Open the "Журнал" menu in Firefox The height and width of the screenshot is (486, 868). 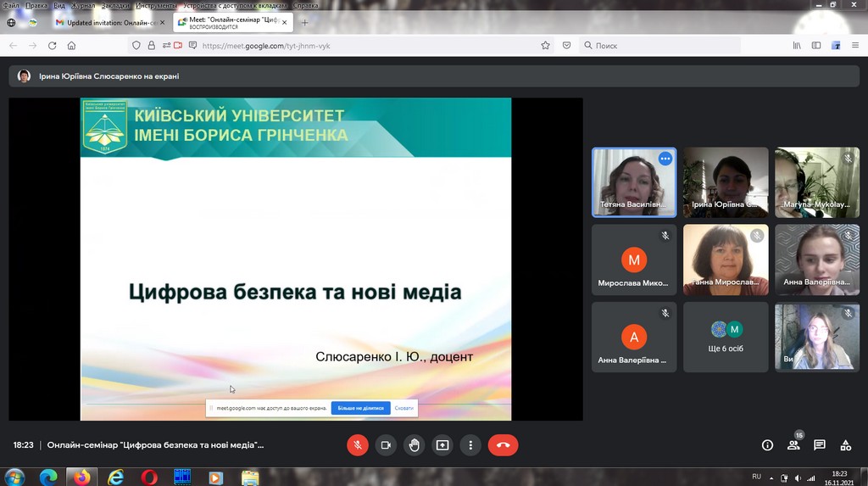tap(83, 5)
